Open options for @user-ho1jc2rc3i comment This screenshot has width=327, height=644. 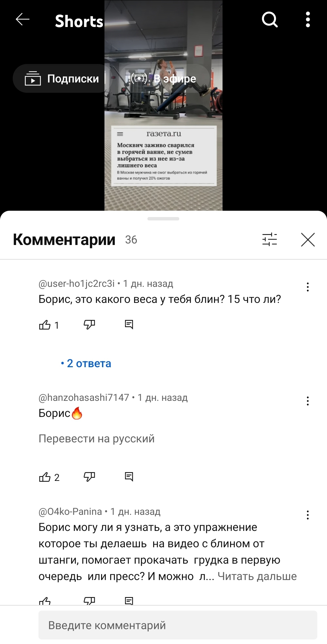pyautogui.click(x=308, y=287)
